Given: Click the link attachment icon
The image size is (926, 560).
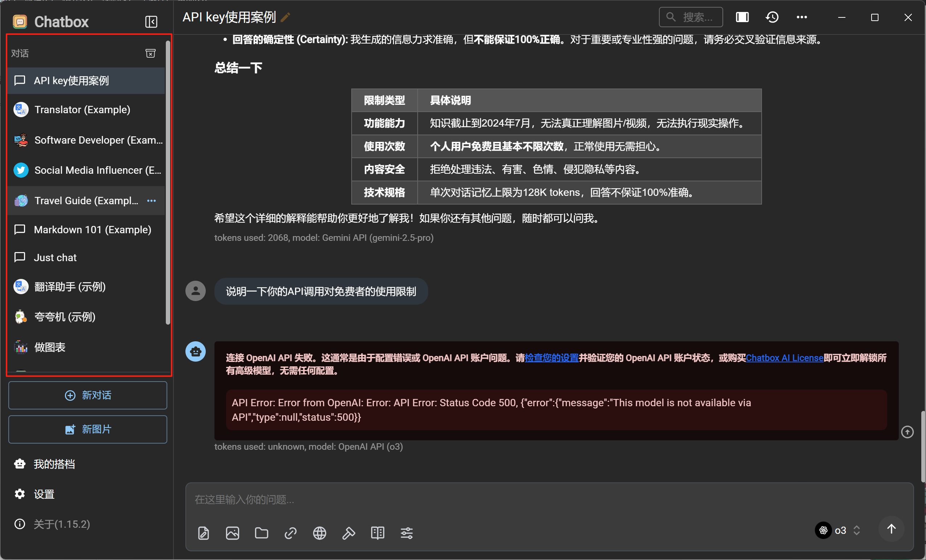Looking at the screenshot, I should 291,533.
